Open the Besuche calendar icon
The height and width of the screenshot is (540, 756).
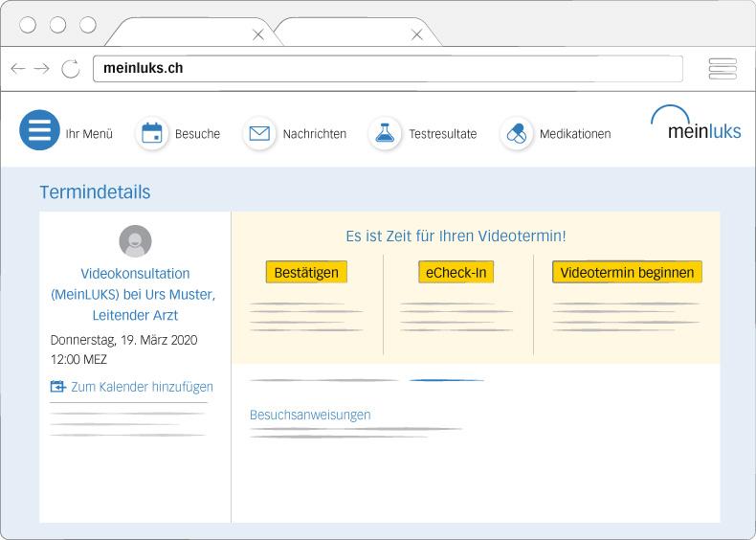(x=152, y=133)
